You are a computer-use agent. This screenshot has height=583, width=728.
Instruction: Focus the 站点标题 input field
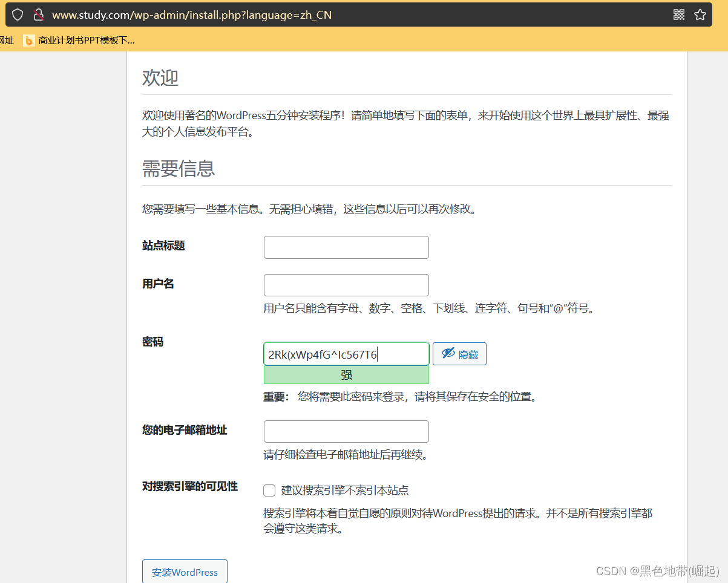pyautogui.click(x=346, y=247)
